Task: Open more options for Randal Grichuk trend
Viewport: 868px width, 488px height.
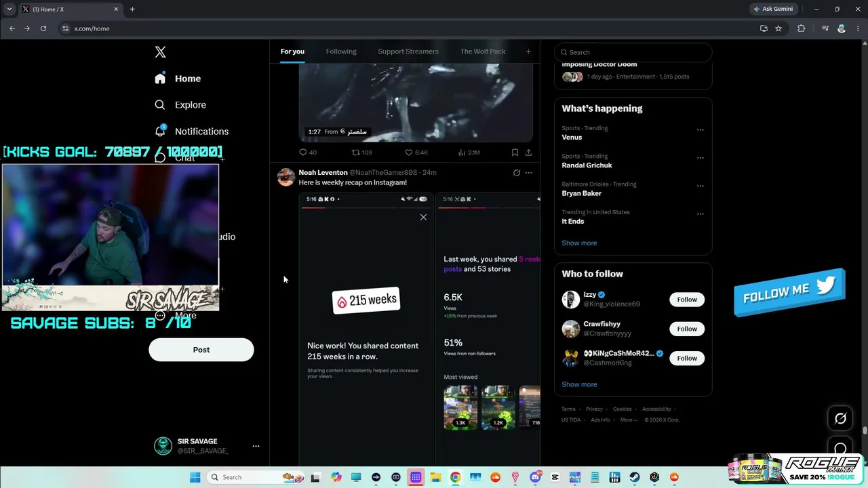Action: coord(701,158)
